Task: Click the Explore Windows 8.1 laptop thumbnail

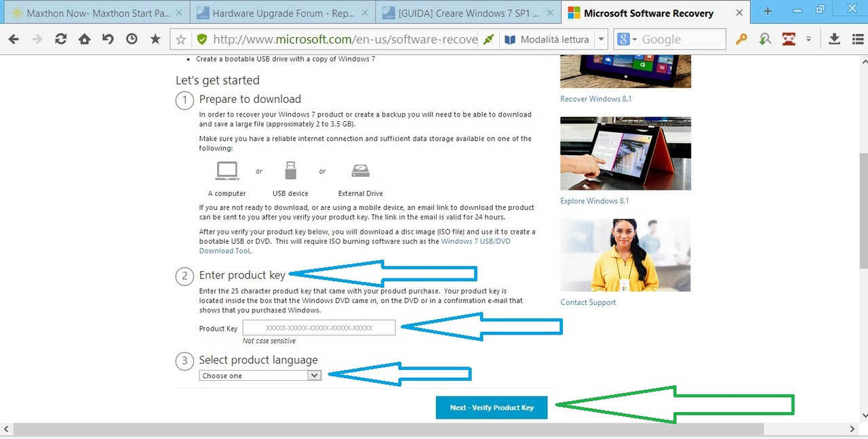Action: 625,154
